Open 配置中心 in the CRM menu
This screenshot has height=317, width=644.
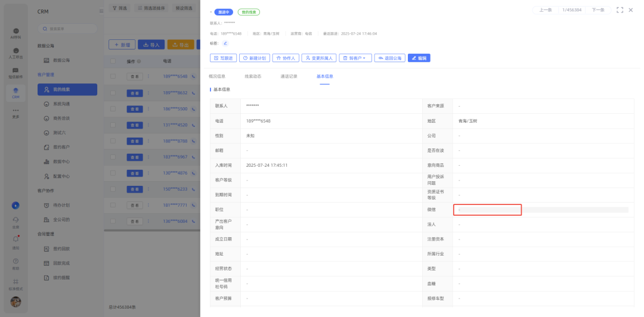point(67,176)
